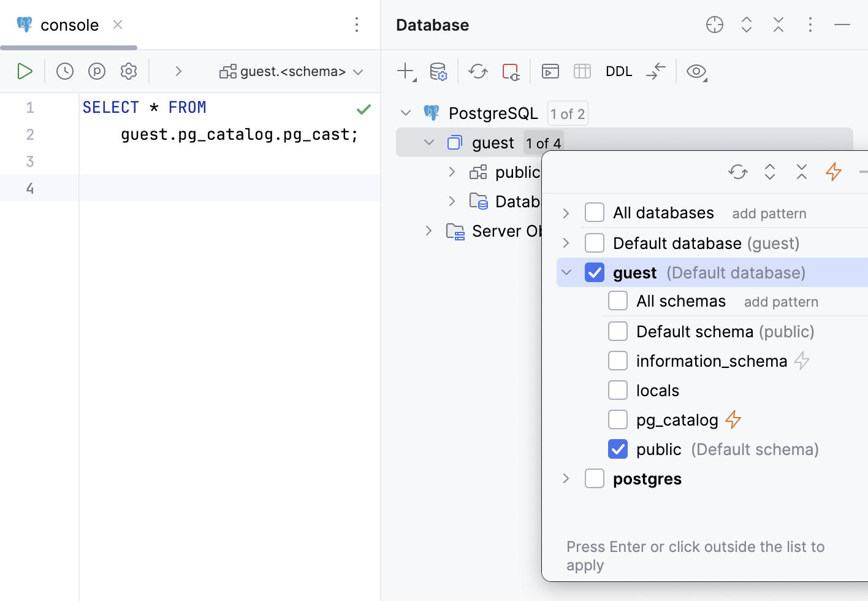This screenshot has width=868, height=601.
Task: Open Data Source Properties settings icon
Action: 439,71
